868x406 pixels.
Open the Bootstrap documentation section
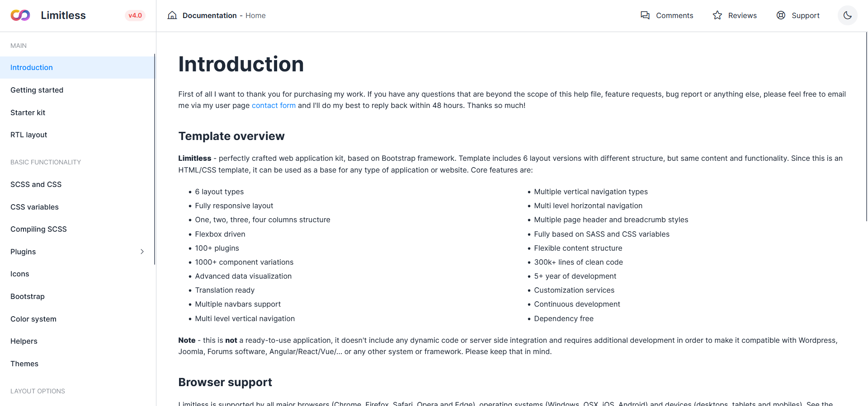coord(27,296)
